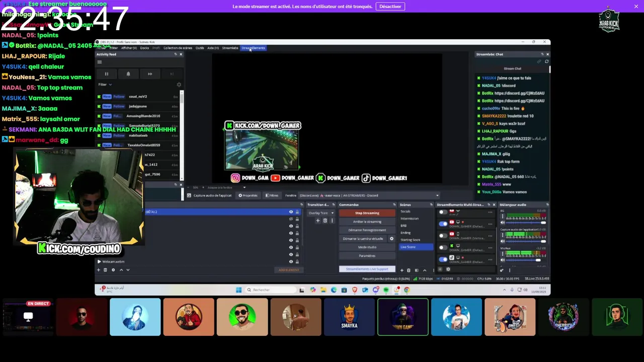
Task: Open three-dot menu for Kick DOWN_GAMER destination
Action: pyautogui.click(x=490, y=247)
